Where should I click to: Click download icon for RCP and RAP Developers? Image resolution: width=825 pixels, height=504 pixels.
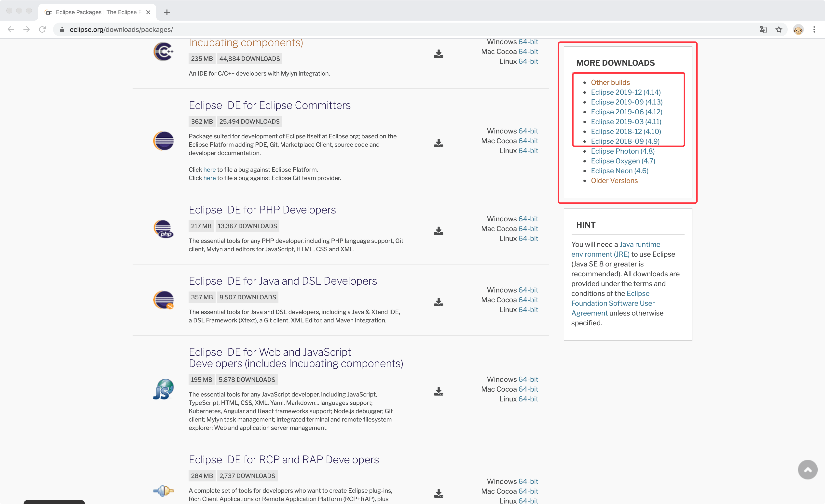tap(438, 494)
